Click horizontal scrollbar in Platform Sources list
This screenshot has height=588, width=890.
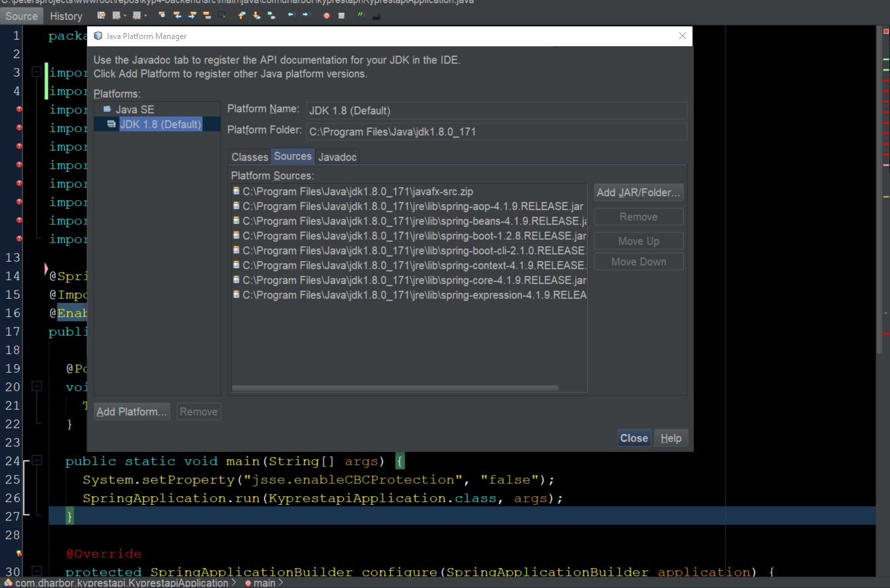point(395,388)
